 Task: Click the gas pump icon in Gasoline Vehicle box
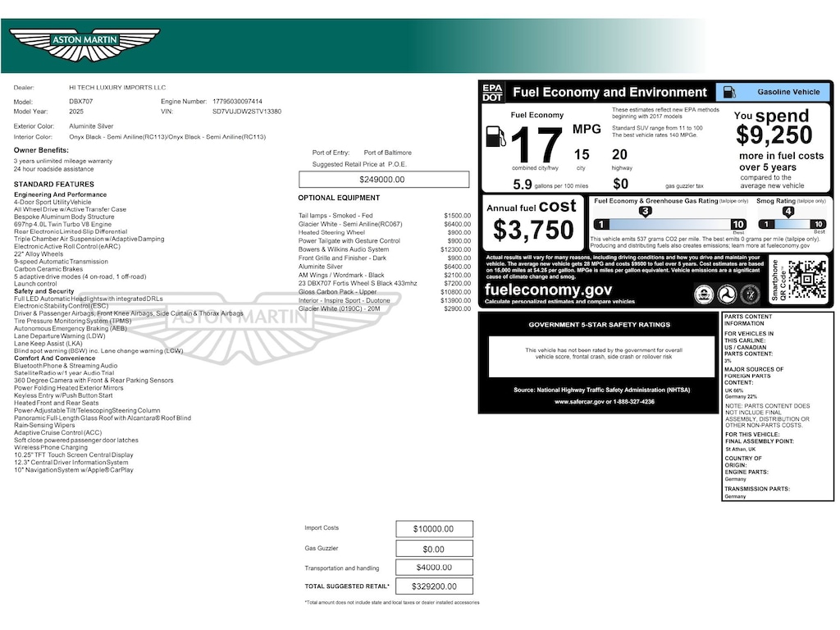730,93
